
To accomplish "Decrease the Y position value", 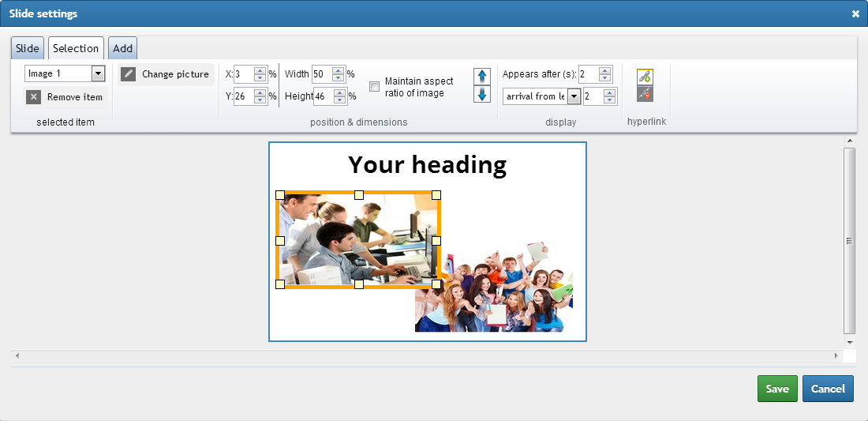I will pyautogui.click(x=260, y=100).
